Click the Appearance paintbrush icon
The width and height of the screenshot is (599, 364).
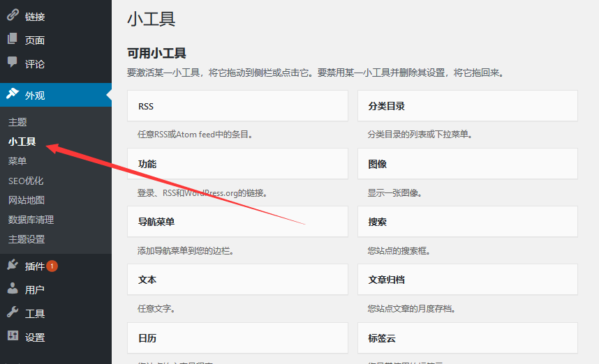pos(13,94)
